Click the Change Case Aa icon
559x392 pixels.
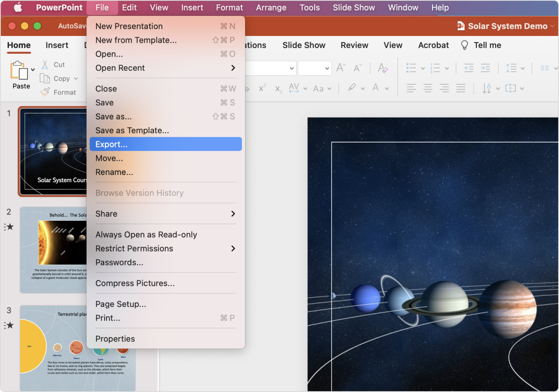pos(318,89)
